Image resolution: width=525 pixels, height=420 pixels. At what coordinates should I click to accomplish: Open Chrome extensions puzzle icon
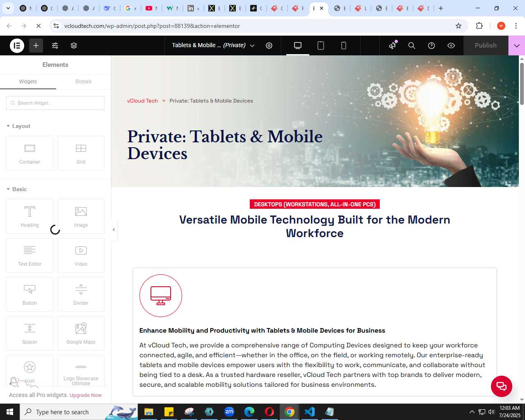479,26
